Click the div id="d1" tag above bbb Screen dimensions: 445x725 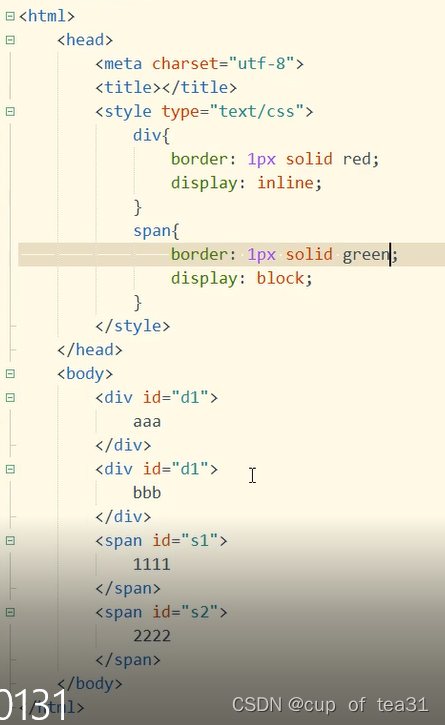tap(156, 469)
